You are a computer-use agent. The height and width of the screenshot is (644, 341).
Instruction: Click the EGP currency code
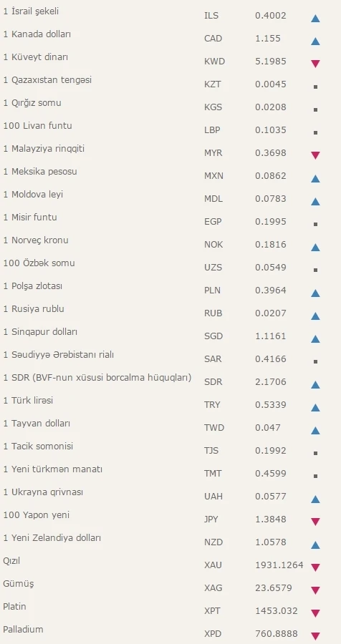point(213,222)
